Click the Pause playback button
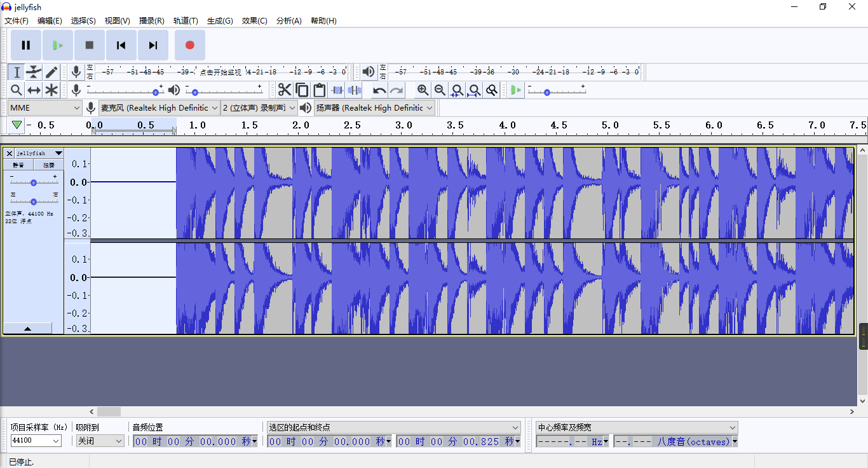Screen dimensions: 868x468 pos(26,45)
